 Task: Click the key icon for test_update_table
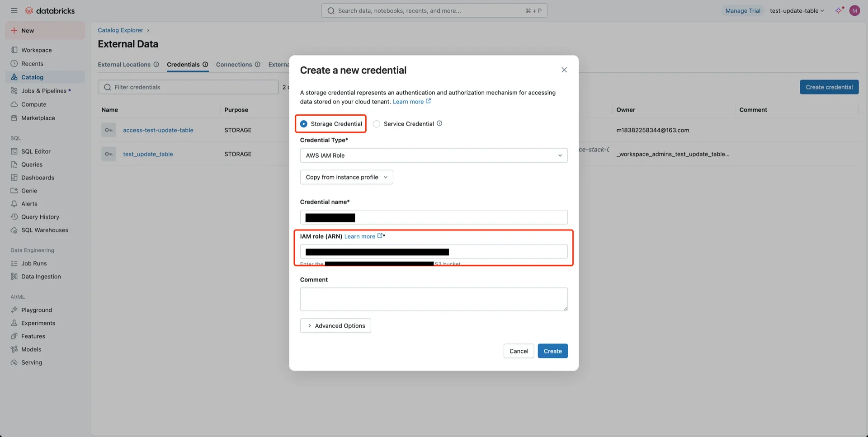(x=108, y=154)
